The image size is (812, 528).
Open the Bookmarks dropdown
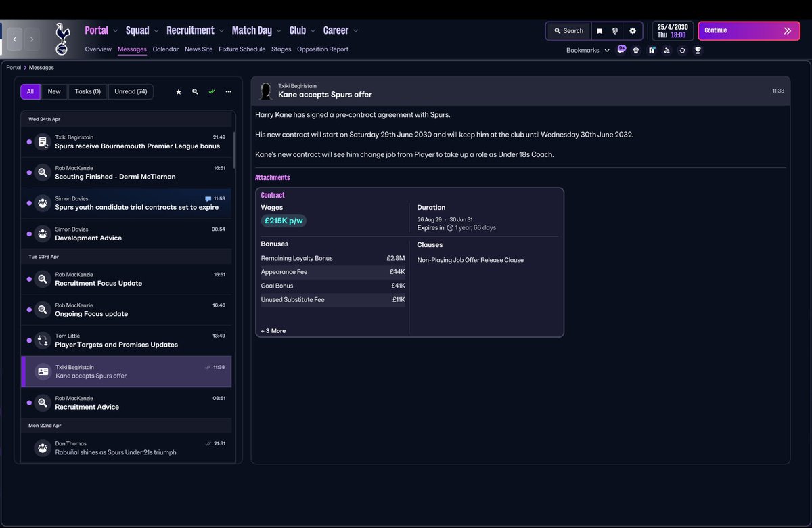[x=588, y=50]
